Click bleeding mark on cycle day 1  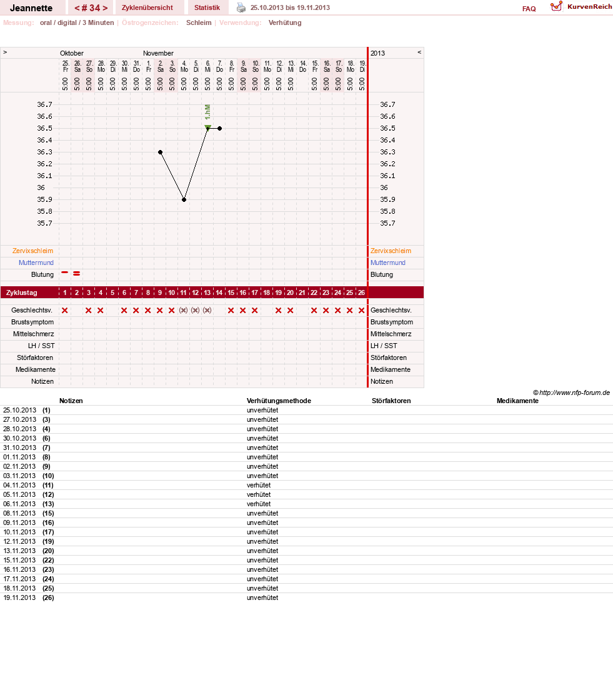(x=65, y=272)
